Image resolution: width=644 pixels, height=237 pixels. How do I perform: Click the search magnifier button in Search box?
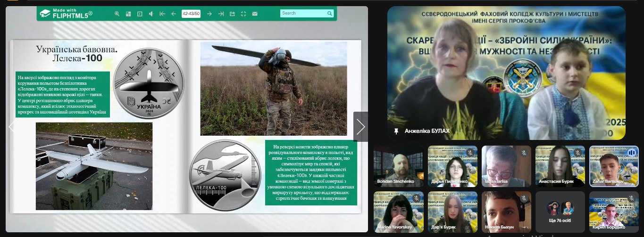point(328,13)
